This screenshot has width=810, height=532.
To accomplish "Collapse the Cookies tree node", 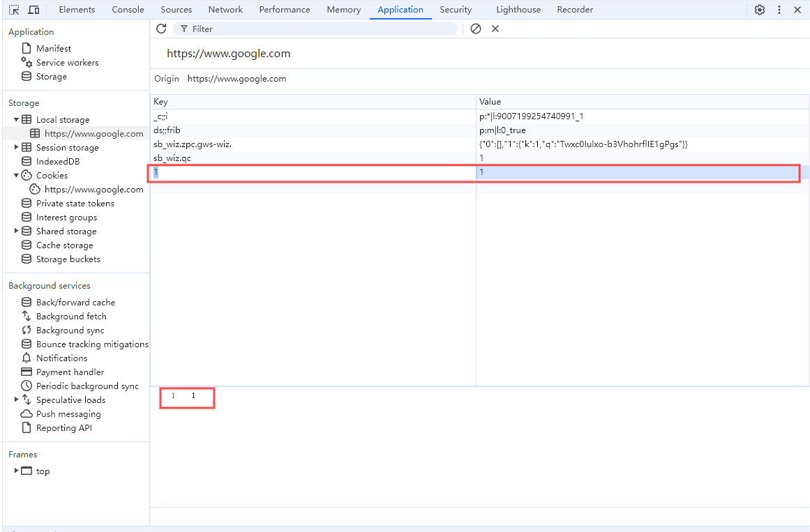I will (x=16, y=175).
